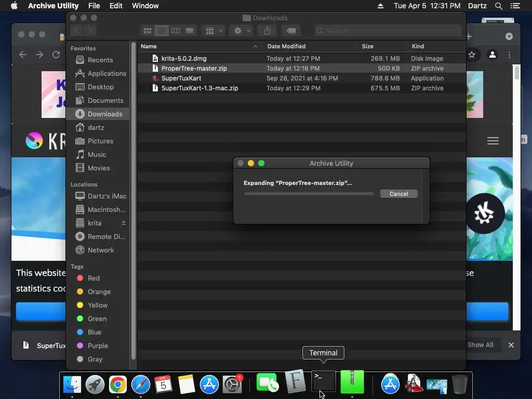This screenshot has width=532, height=399.
Task: Open the group-by arrangement dropdown
Action: pos(214,31)
